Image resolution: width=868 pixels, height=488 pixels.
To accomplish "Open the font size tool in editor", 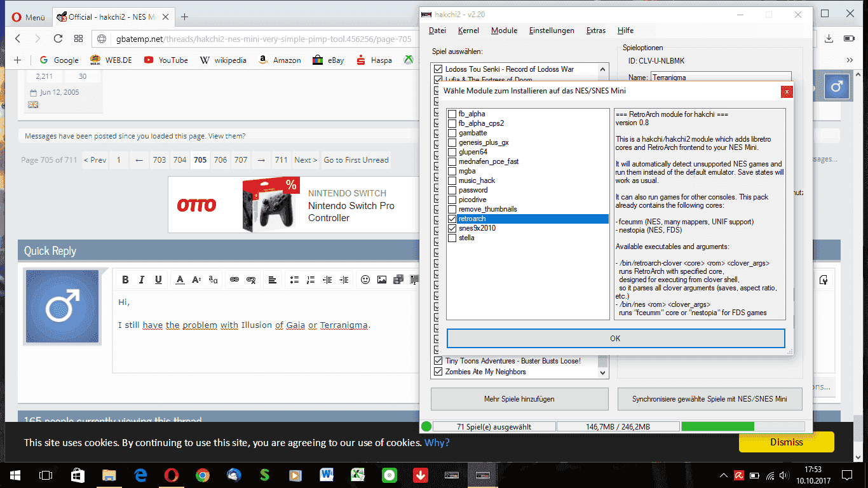I will pos(197,280).
